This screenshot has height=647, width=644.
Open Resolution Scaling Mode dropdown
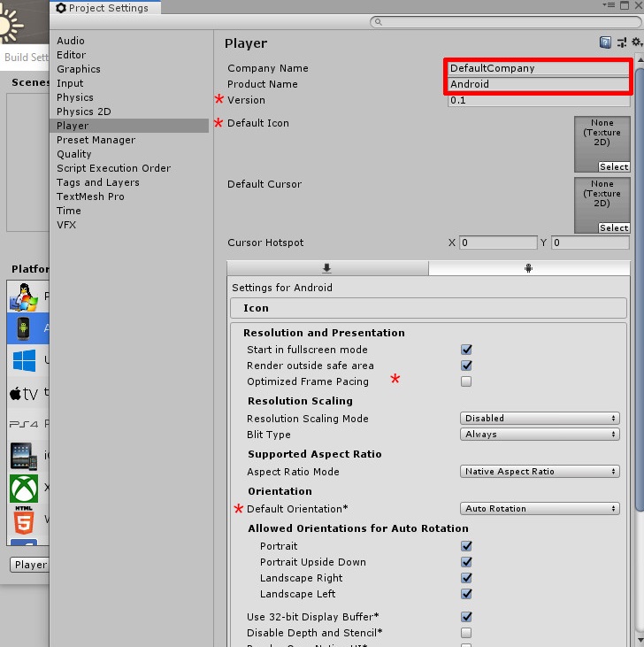coord(540,419)
